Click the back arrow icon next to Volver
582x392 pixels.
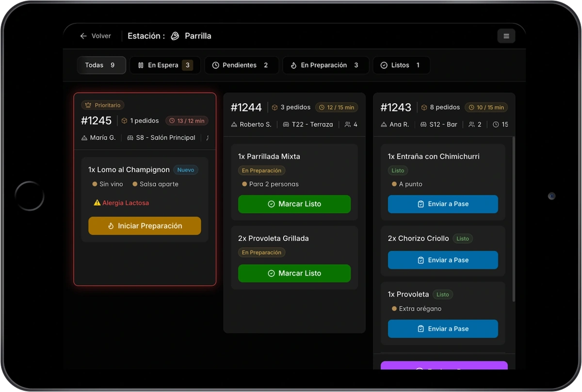pyautogui.click(x=83, y=36)
